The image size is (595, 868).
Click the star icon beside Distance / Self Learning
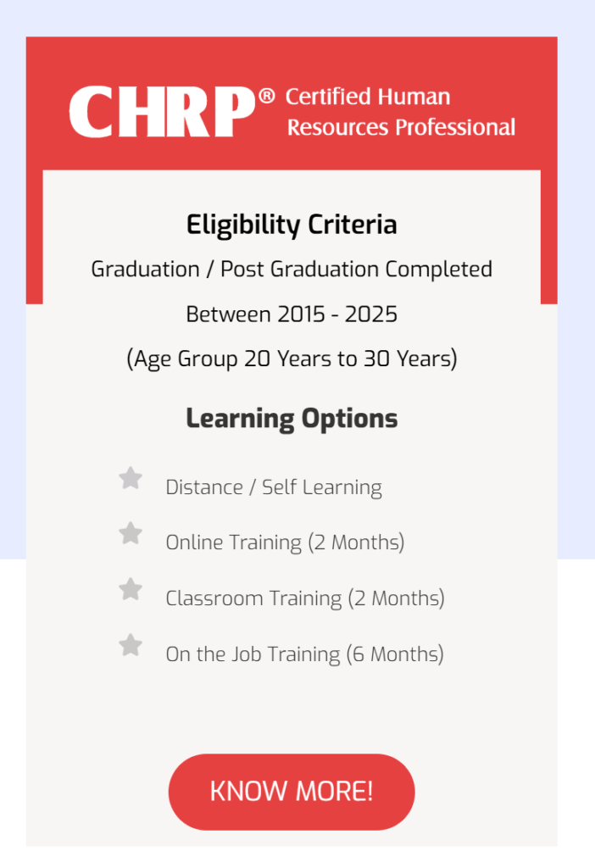point(131,478)
